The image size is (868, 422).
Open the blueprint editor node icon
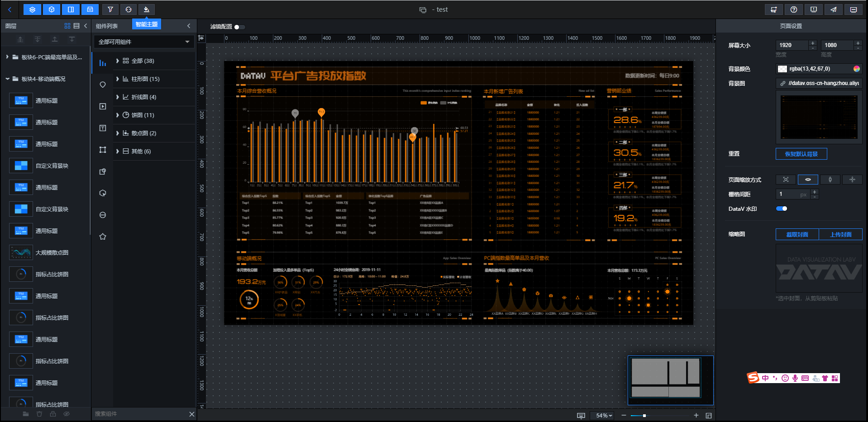774,9
